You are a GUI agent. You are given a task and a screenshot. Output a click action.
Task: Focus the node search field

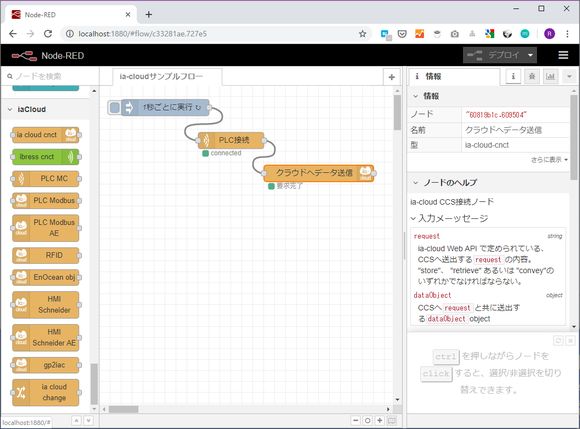pyautogui.click(x=50, y=77)
